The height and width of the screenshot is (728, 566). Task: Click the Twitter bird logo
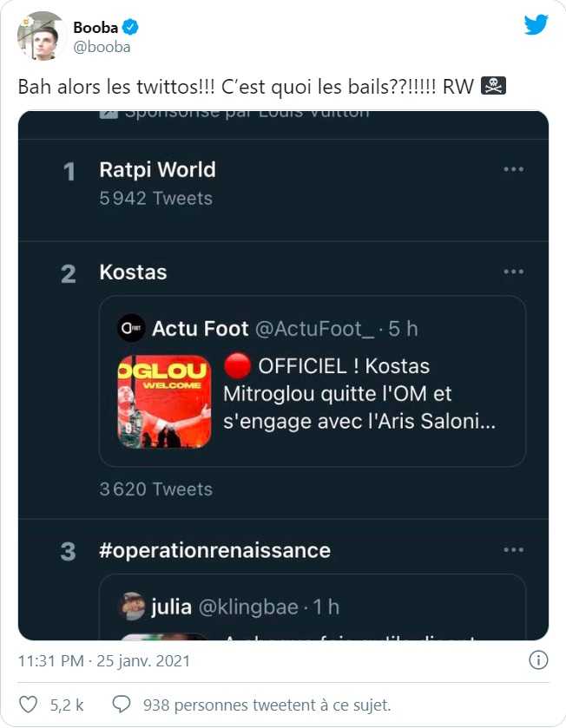pos(536,25)
